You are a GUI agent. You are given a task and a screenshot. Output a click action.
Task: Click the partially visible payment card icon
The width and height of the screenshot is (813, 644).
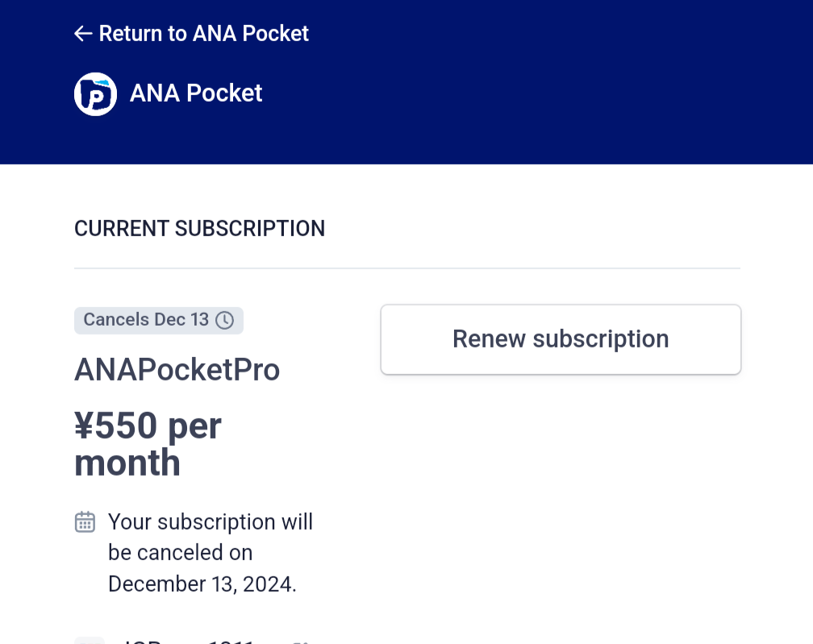pos(90,641)
